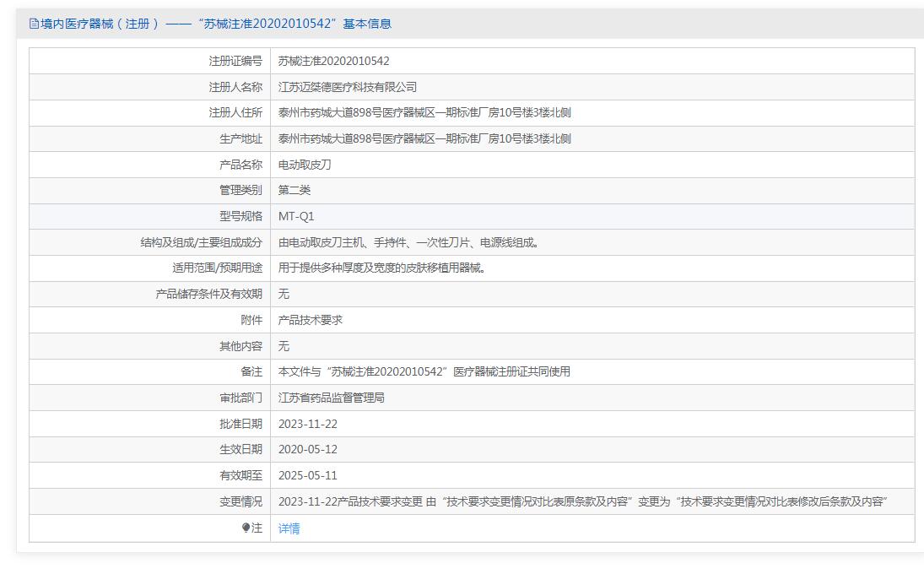Click the 其他内容 label
Image resolution: width=924 pixels, height=574 pixels.
(x=241, y=346)
